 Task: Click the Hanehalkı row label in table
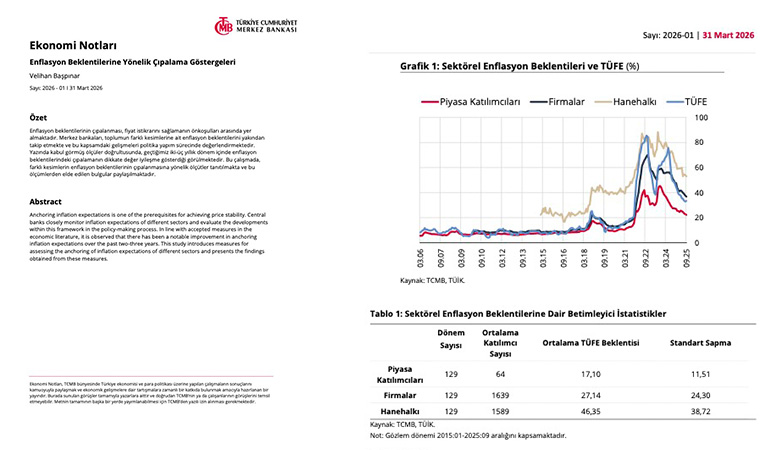(x=400, y=410)
